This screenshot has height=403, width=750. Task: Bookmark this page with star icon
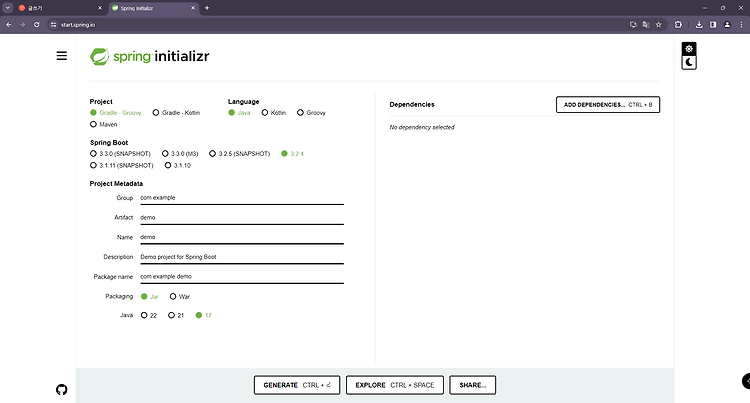[659, 24]
